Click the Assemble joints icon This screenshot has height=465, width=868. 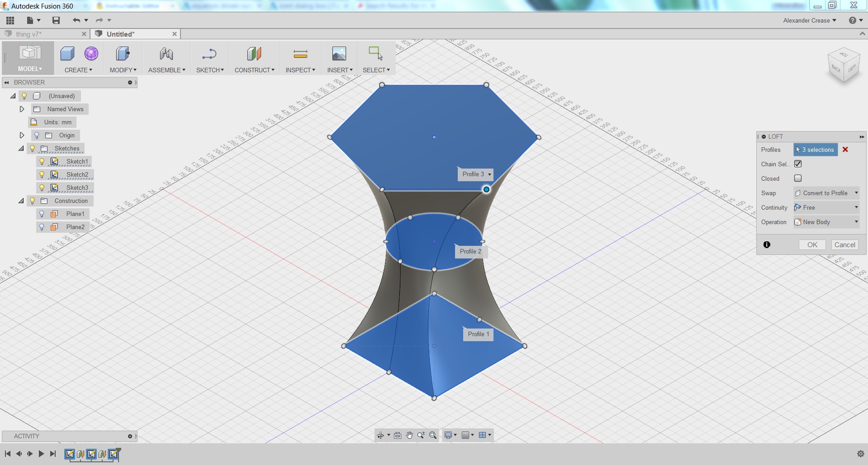click(x=166, y=53)
